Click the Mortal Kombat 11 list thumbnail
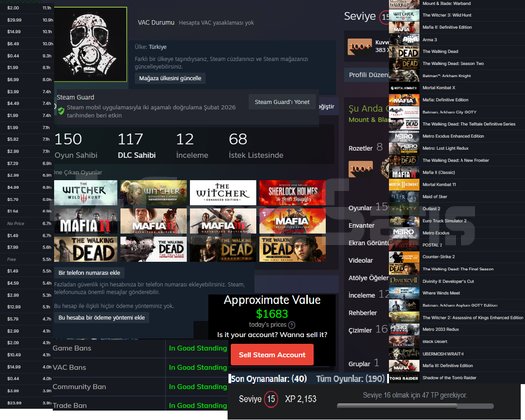This screenshot has height=420, width=525. [404, 185]
